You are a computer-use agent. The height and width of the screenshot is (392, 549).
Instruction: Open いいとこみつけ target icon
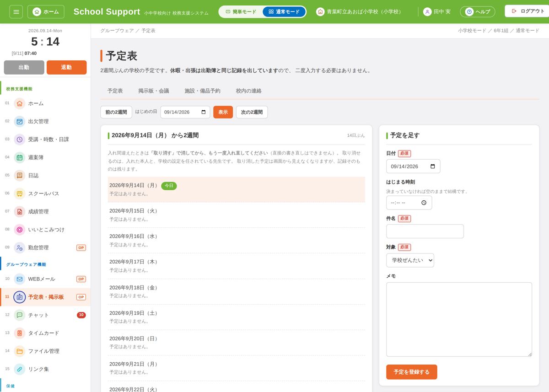(20, 230)
